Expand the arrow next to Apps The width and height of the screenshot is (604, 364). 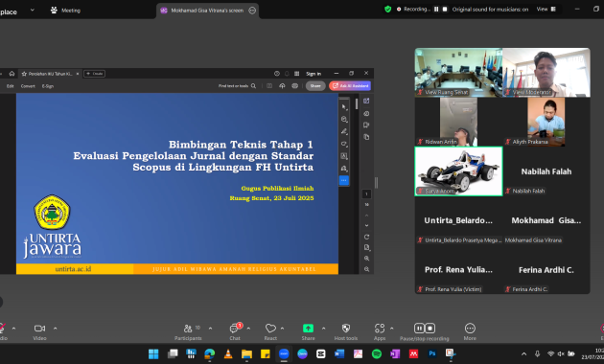click(x=392, y=329)
